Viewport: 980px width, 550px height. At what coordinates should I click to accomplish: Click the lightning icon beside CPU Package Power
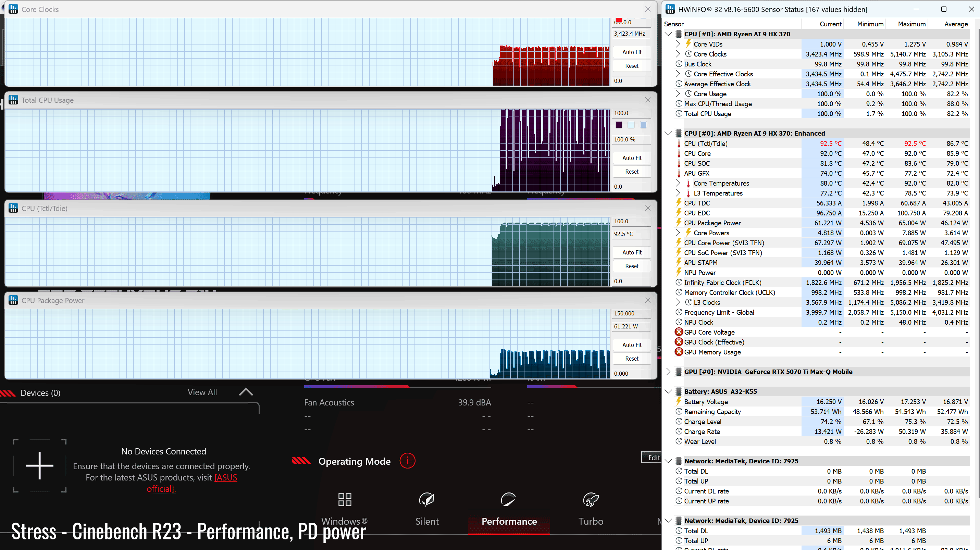click(x=679, y=223)
